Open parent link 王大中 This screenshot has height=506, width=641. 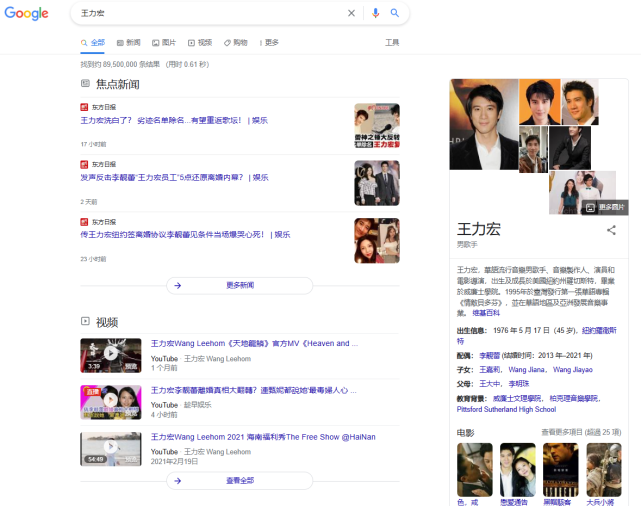pos(489,383)
